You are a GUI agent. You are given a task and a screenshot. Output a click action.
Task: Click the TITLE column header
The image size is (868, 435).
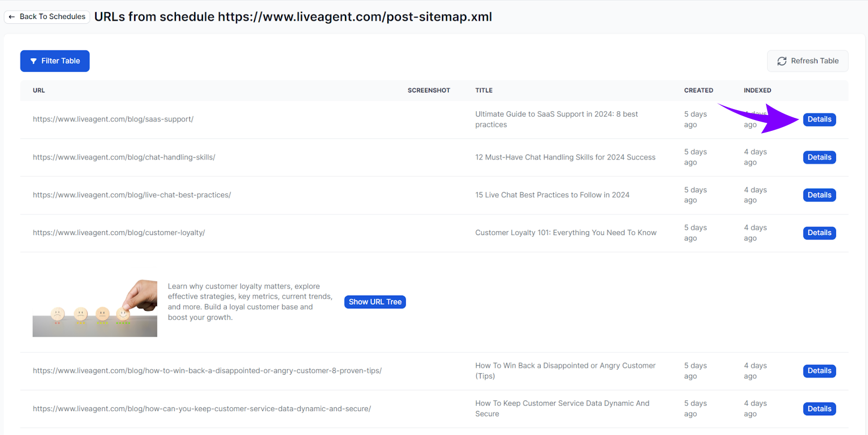(483, 91)
